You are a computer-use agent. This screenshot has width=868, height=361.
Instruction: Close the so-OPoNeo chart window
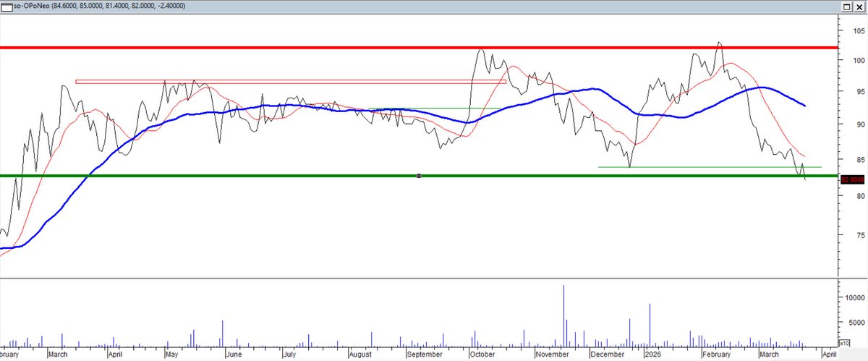pyautogui.click(x=859, y=6)
